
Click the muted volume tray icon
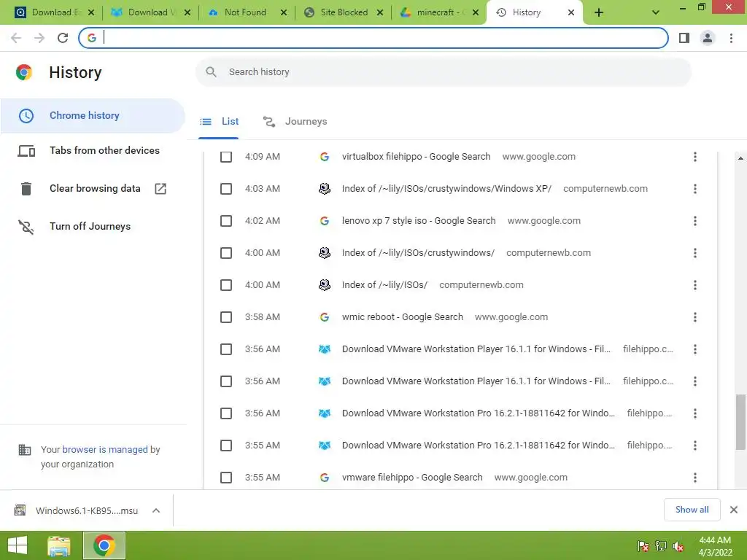tap(678, 545)
